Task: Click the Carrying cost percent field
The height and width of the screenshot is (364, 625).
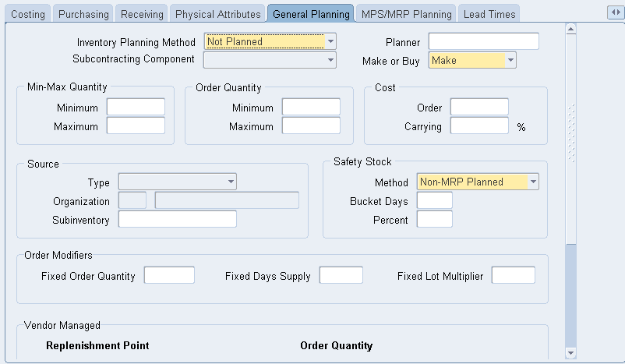Action: click(479, 126)
